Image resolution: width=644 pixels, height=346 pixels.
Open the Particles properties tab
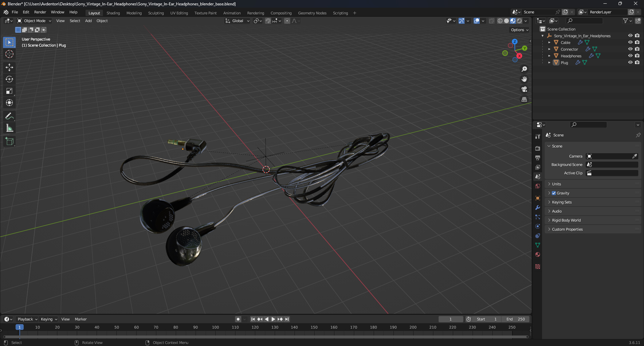[538, 217]
